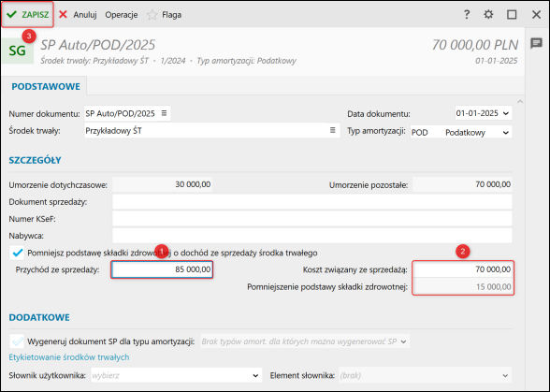Expand the Data dokumentu date dropdown
Screen dimensions: 550x392
pyautogui.click(x=505, y=113)
